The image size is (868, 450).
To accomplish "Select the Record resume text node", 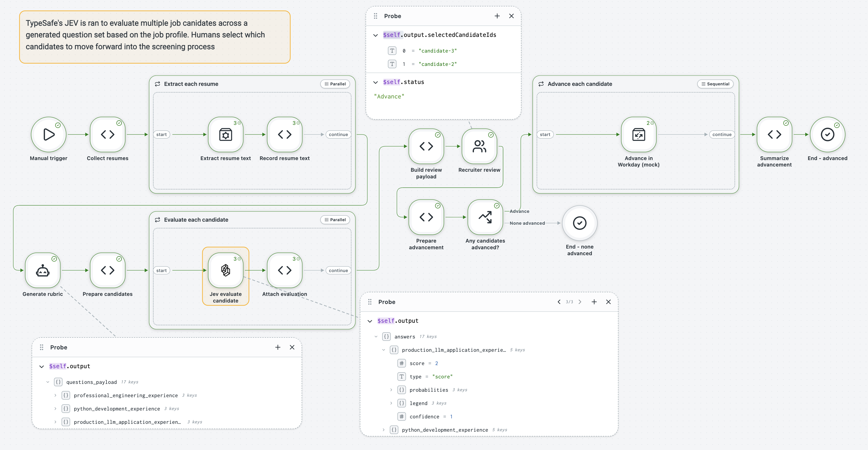I will coord(285,134).
